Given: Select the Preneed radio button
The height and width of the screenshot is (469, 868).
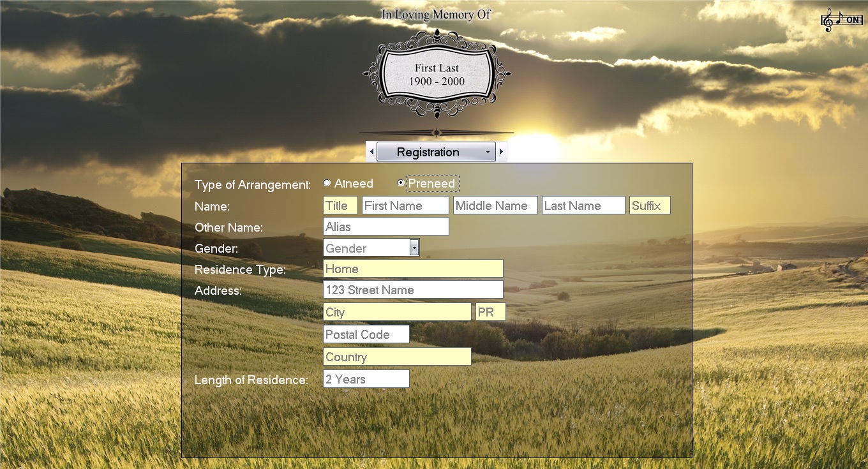Looking at the screenshot, I should point(401,184).
